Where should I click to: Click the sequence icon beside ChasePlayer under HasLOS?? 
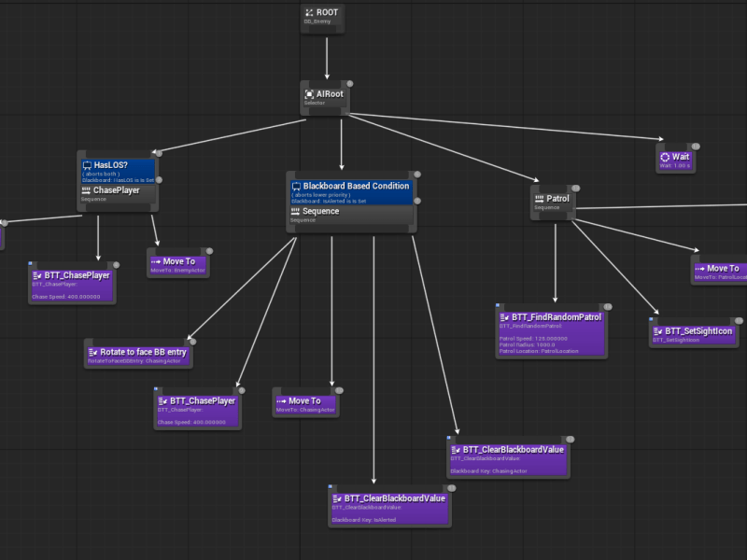pyautogui.click(x=87, y=190)
